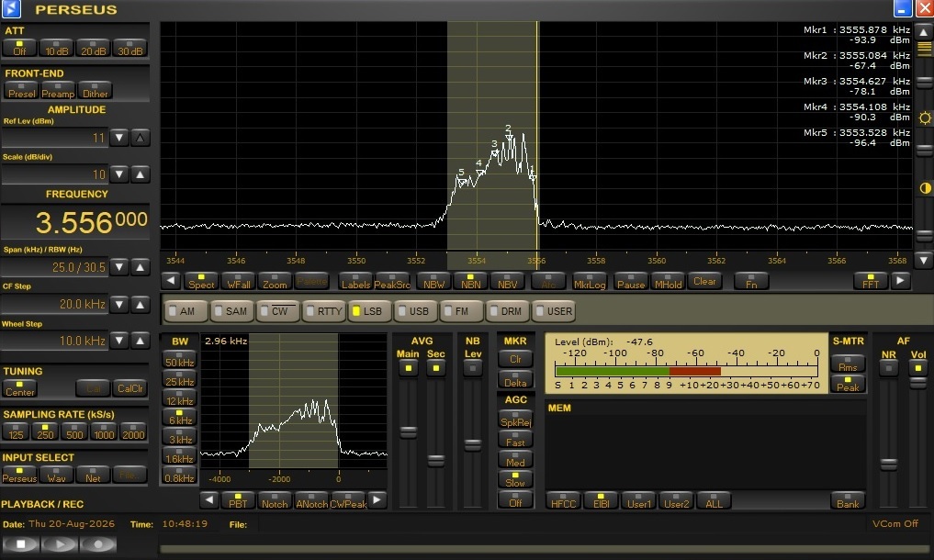
Task: Decrease Span/RBW value
Action: (119, 267)
